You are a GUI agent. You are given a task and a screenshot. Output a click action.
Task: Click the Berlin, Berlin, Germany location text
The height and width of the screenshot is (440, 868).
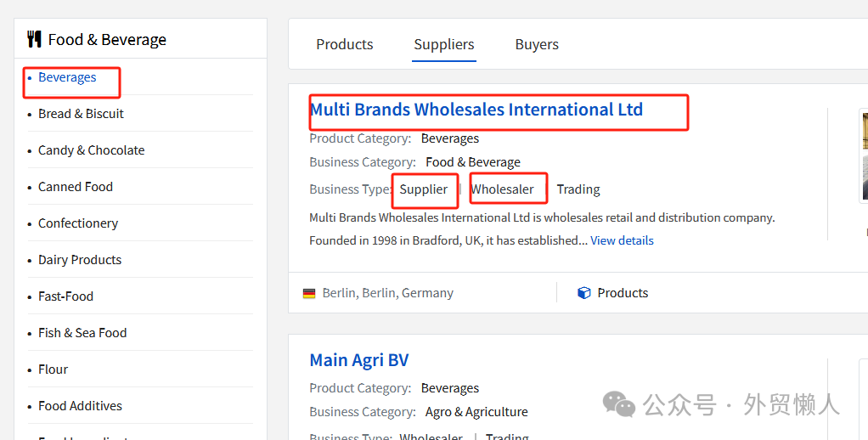click(x=387, y=293)
